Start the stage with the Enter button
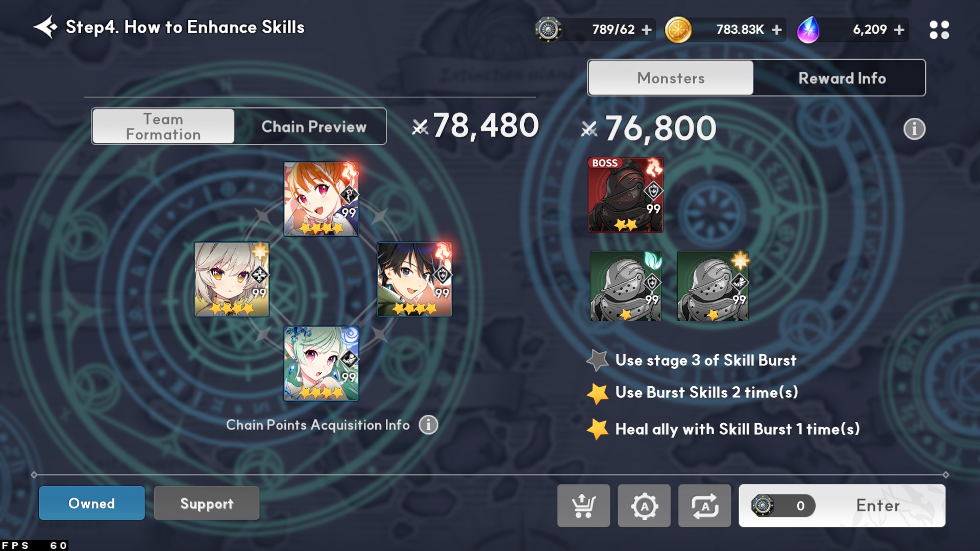This screenshot has height=551, width=980. tap(842, 506)
